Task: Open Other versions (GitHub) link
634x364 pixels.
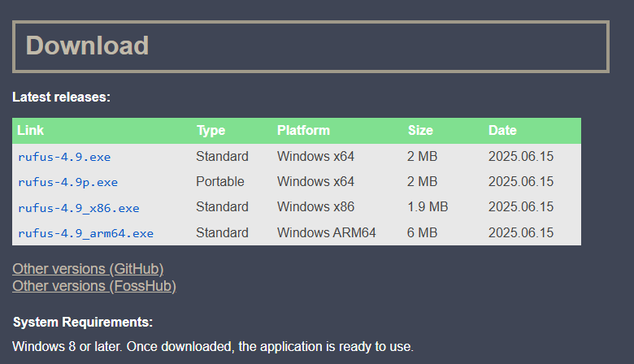Action: click(88, 269)
